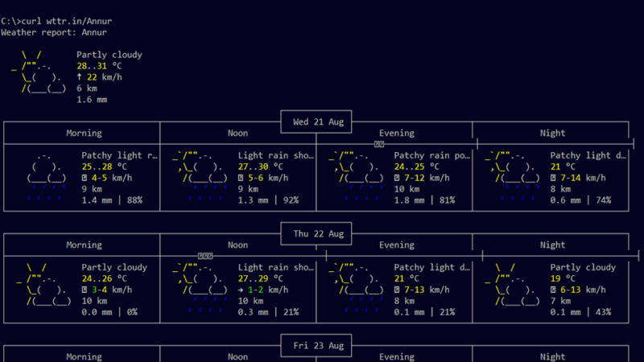This screenshot has width=644, height=362.
Task: Click Thursday night wind '6-13 km/h'
Action: [x=583, y=290]
